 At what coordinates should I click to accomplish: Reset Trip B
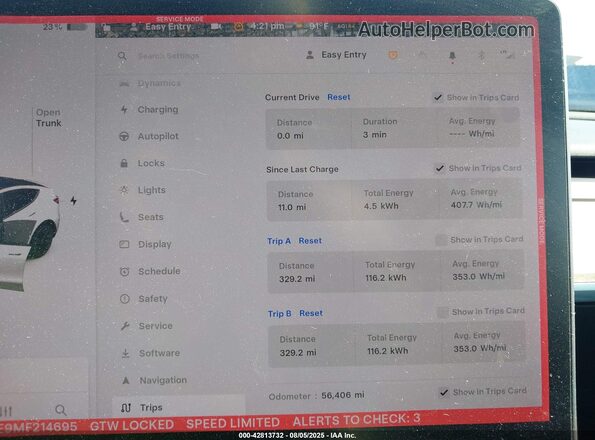[x=311, y=313]
